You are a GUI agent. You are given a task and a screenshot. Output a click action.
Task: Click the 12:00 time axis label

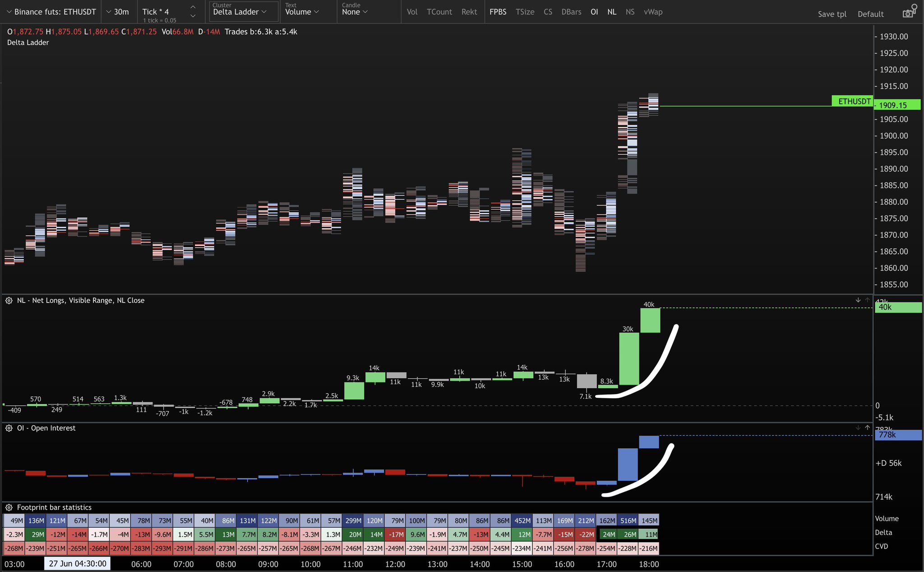(x=395, y=564)
